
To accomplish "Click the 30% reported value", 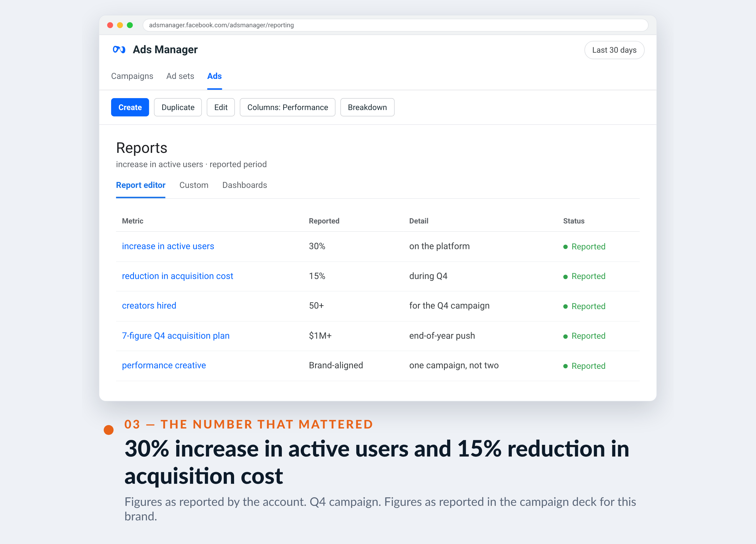I will pyautogui.click(x=317, y=246).
